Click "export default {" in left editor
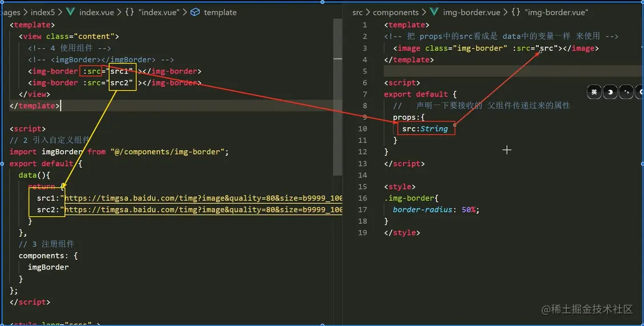The image size is (644, 326). (x=46, y=163)
